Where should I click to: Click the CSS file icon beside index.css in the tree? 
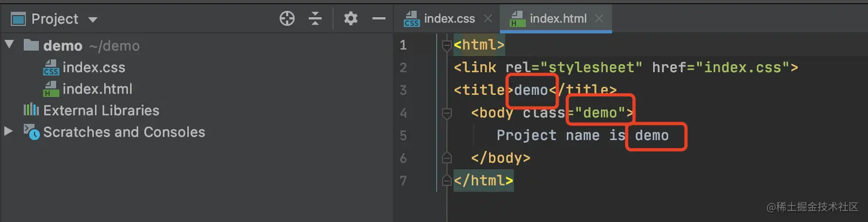[x=52, y=67]
